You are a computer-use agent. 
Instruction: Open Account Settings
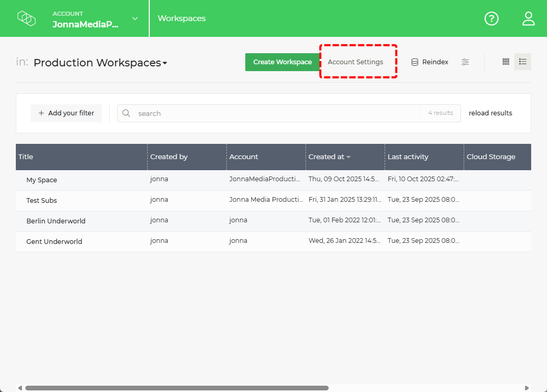click(355, 62)
